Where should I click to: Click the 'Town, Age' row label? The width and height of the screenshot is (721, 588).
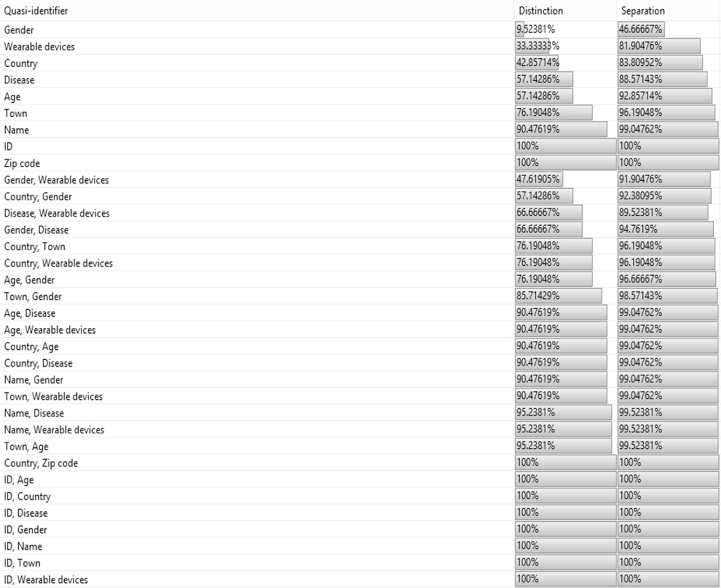[26, 447]
